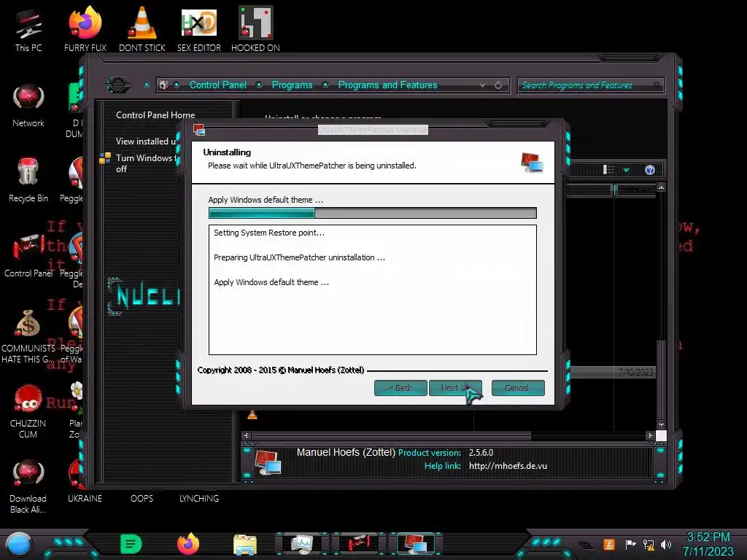Click the program list scroll up arrow
The height and width of the screenshot is (560, 747).
click(661, 187)
